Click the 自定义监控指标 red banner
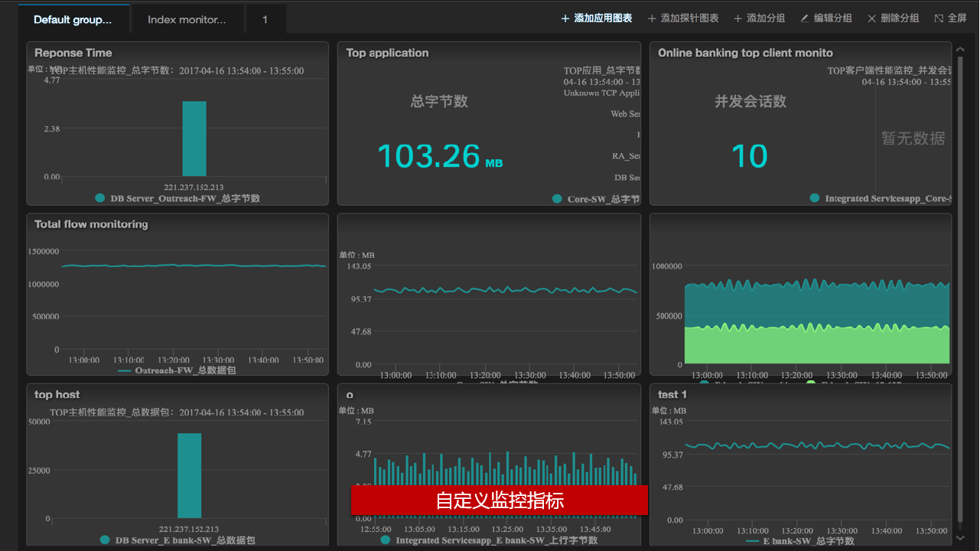 point(500,500)
